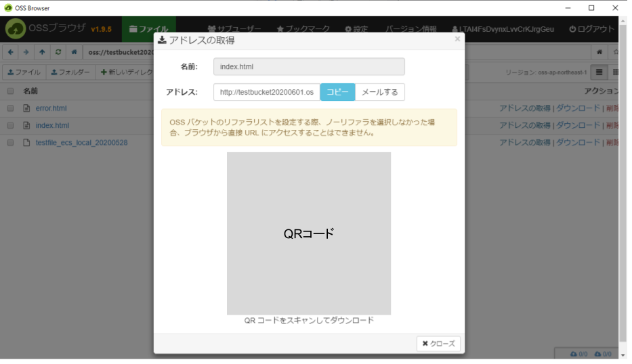632x364 pixels.
Task: Click アドレスの取得 for error.html
Action: 524,108
